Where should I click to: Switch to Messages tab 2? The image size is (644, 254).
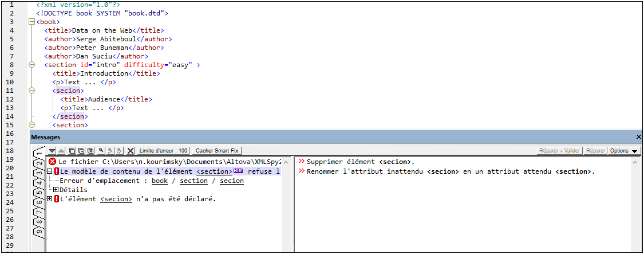coord(38,165)
